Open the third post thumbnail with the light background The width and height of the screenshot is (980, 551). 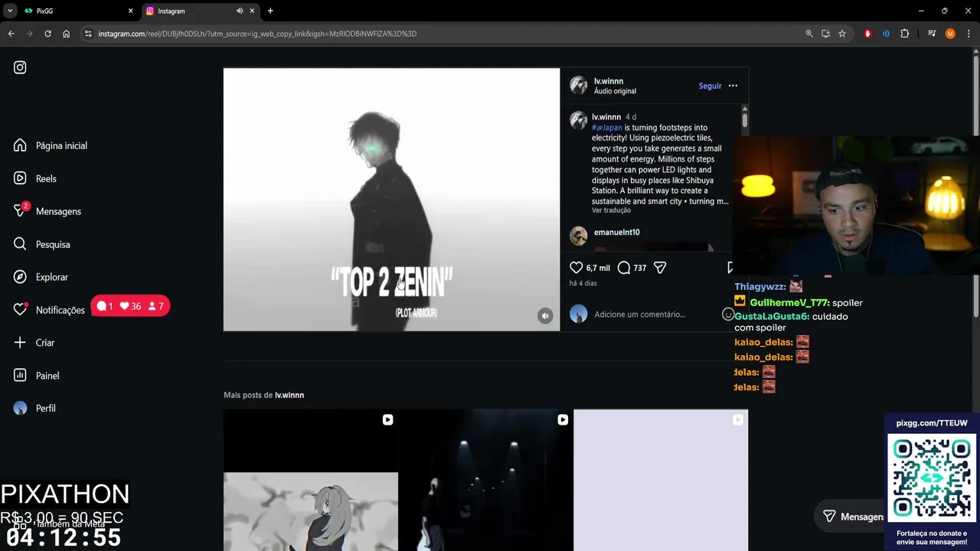click(661, 480)
